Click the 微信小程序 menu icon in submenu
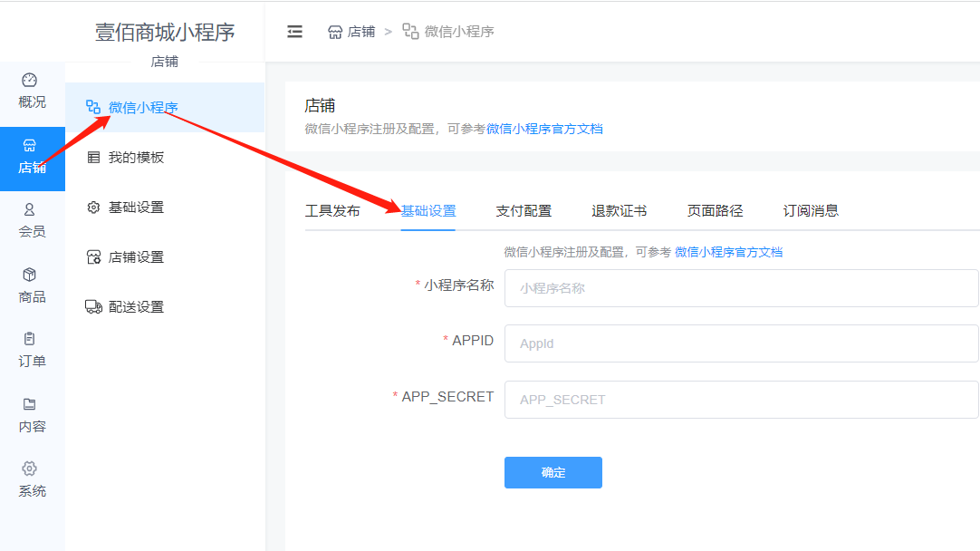Screen dimensions: 980x551 [93, 107]
